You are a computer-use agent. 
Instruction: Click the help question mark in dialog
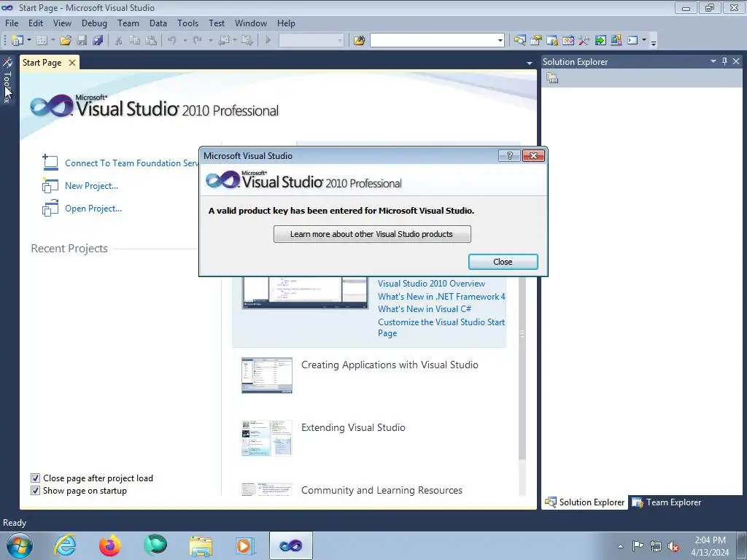pos(509,156)
